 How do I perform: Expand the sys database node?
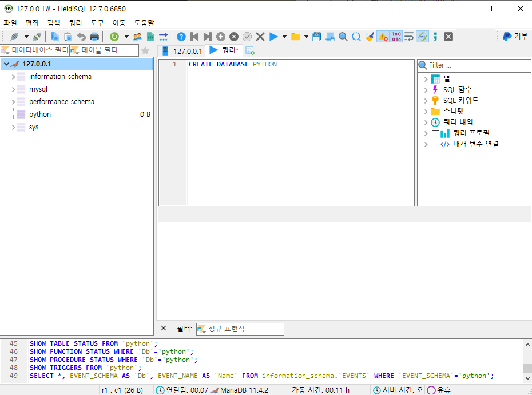[14, 127]
